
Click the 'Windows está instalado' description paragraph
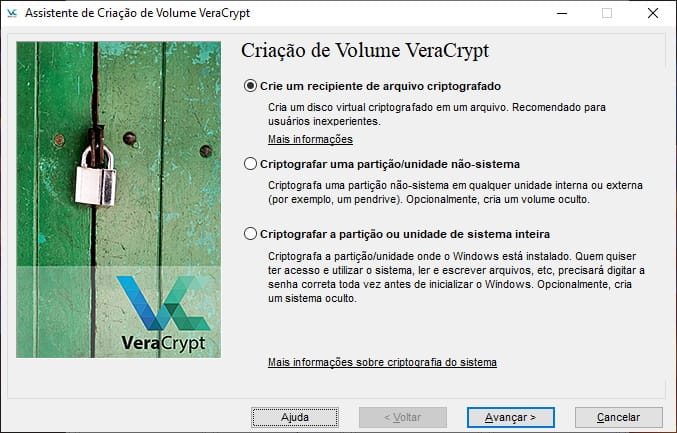tap(456, 277)
